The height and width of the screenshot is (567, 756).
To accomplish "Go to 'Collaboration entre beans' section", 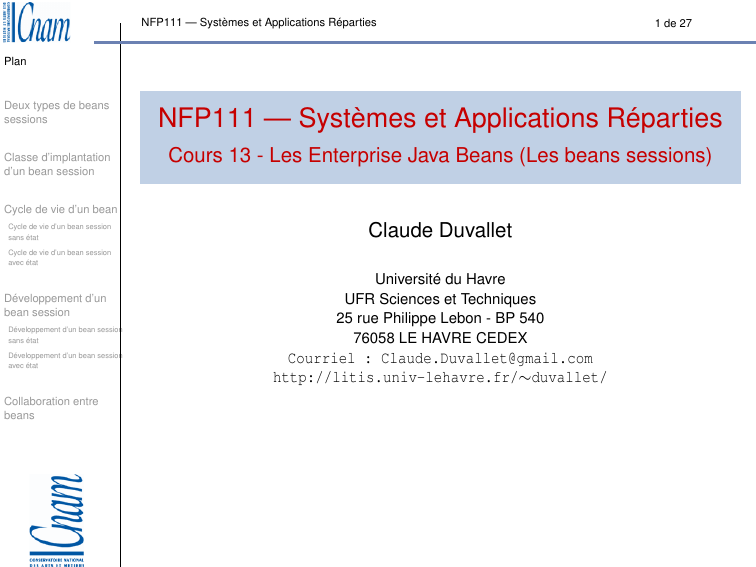I will click(x=51, y=408).
